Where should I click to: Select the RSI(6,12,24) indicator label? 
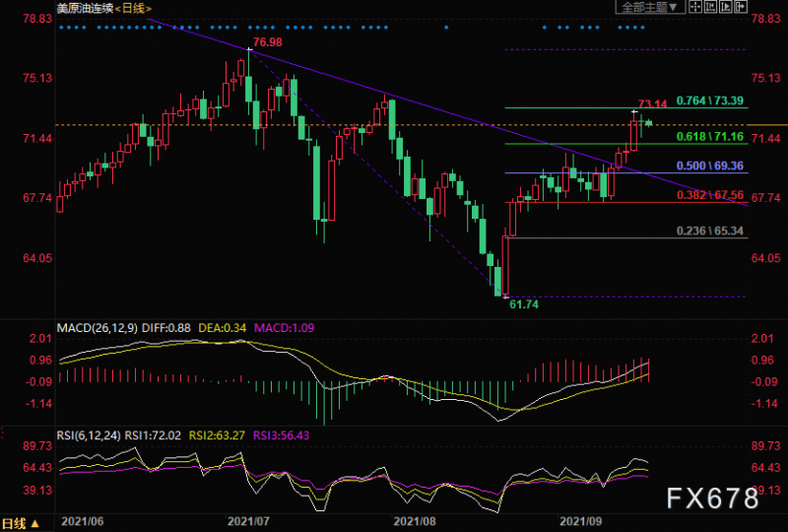tap(89, 435)
